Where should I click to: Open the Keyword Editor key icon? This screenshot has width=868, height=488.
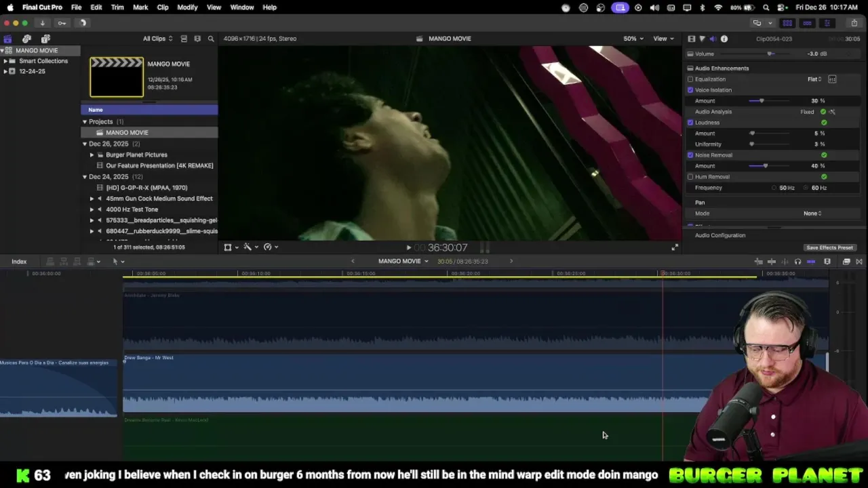point(62,23)
